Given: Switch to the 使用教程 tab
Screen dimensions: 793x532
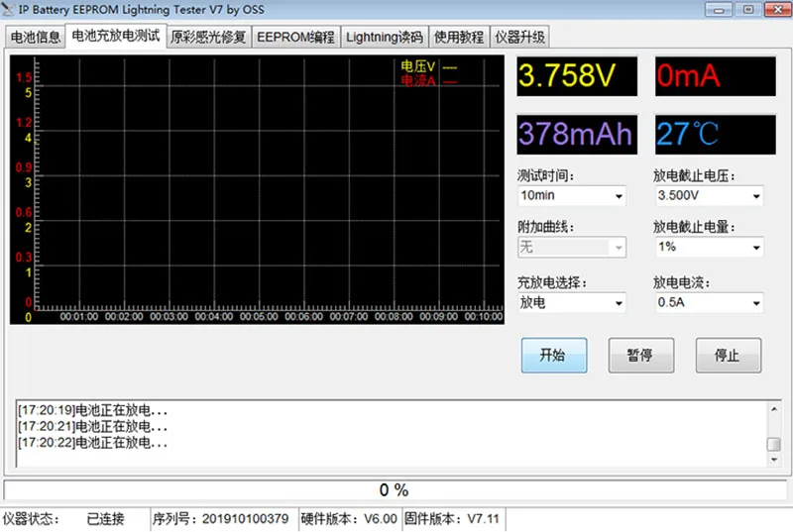Looking at the screenshot, I should pyautogui.click(x=459, y=37).
